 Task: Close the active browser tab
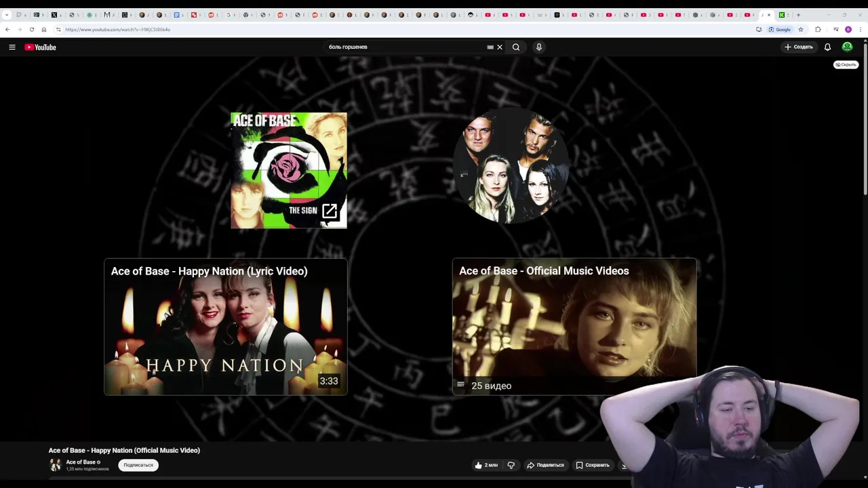[x=769, y=14]
